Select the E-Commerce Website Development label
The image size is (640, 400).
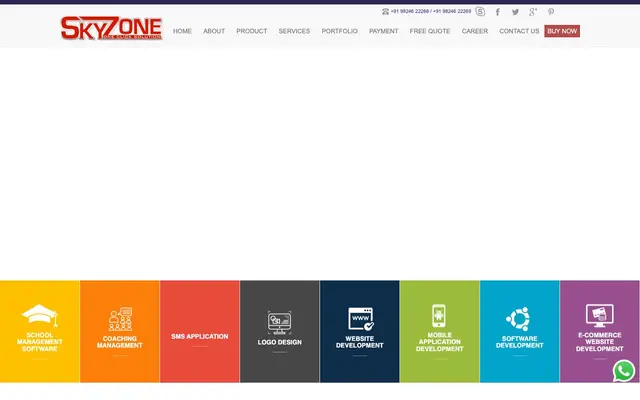[600, 342]
